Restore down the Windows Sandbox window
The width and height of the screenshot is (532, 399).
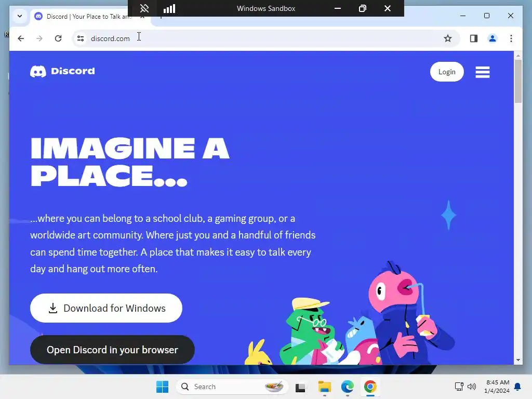tap(362, 8)
